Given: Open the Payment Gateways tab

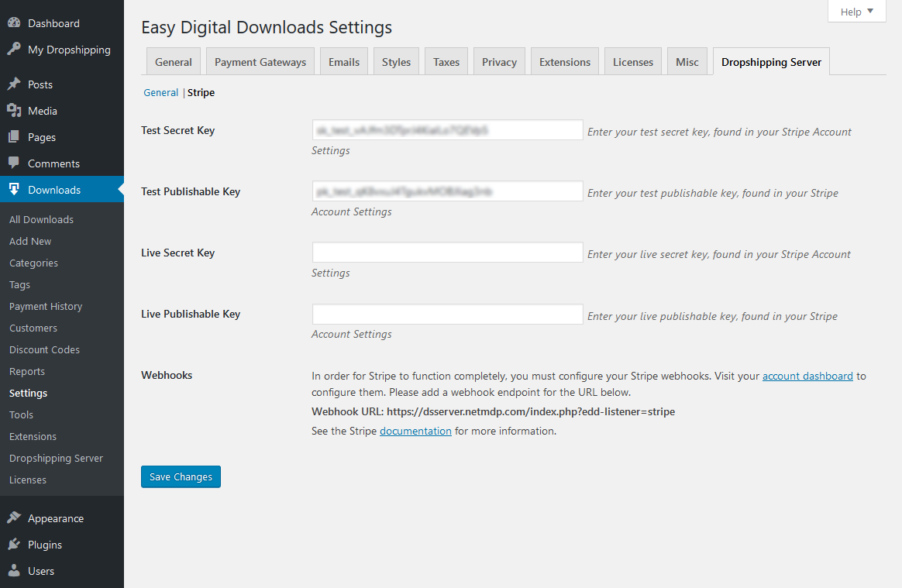Looking at the screenshot, I should tap(260, 61).
